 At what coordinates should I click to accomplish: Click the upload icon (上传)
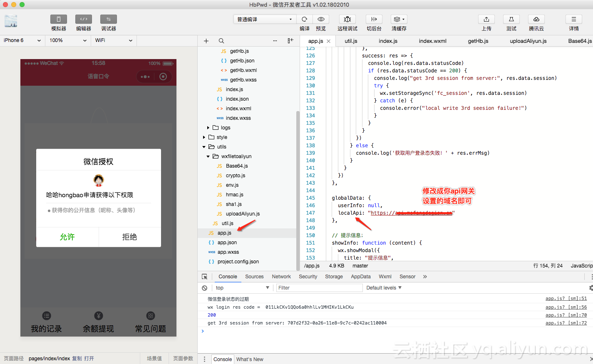point(486,19)
